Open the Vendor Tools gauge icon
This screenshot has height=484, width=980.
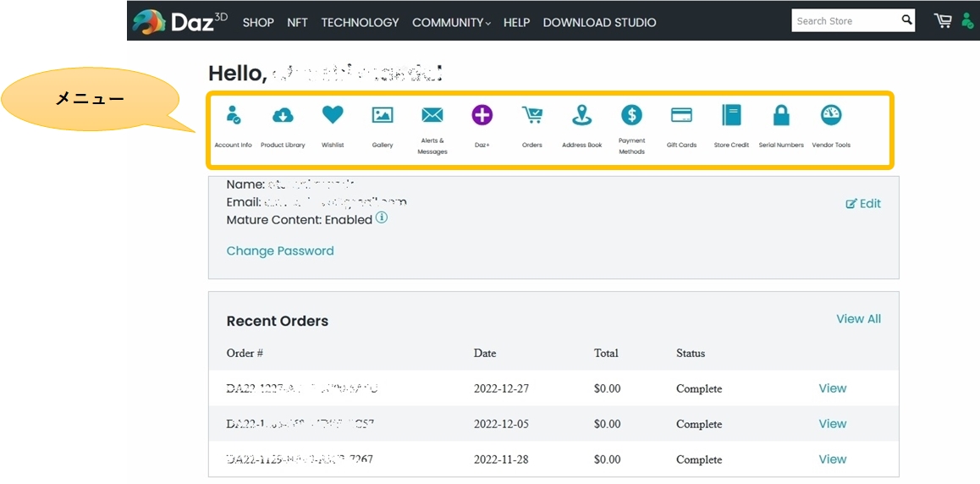click(x=831, y=115)
